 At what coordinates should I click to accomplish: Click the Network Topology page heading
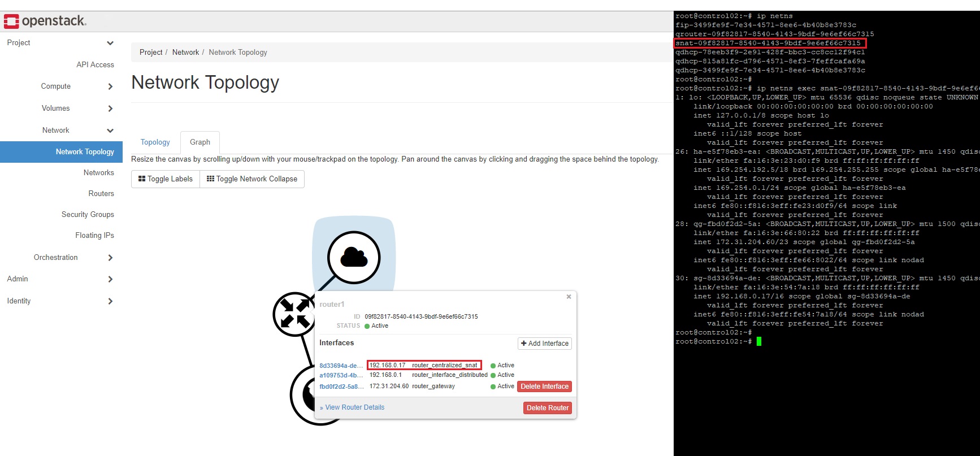[205, 82]
